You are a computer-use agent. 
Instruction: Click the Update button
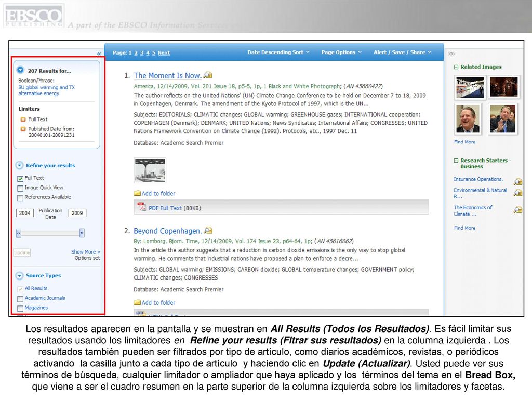point(22,252)
